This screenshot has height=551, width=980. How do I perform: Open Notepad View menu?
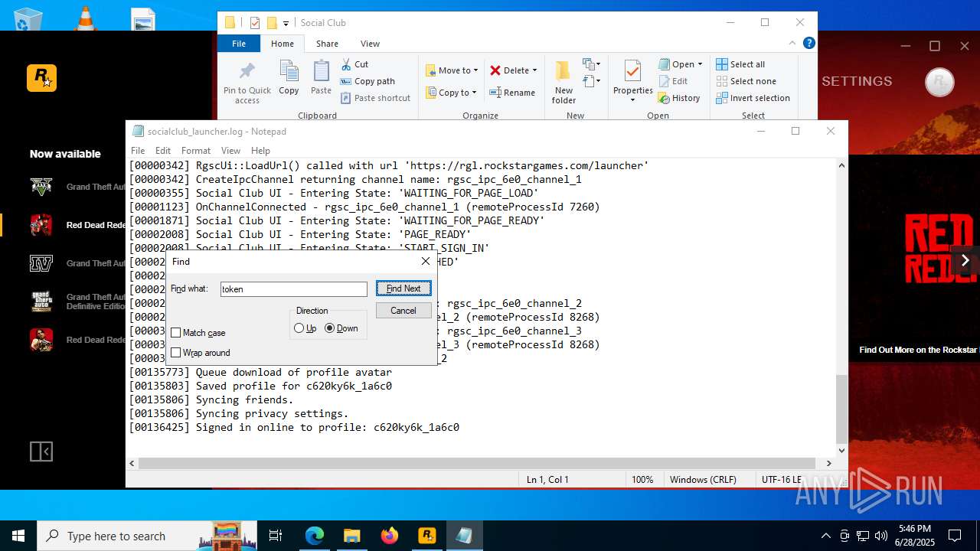coord(230,151)
